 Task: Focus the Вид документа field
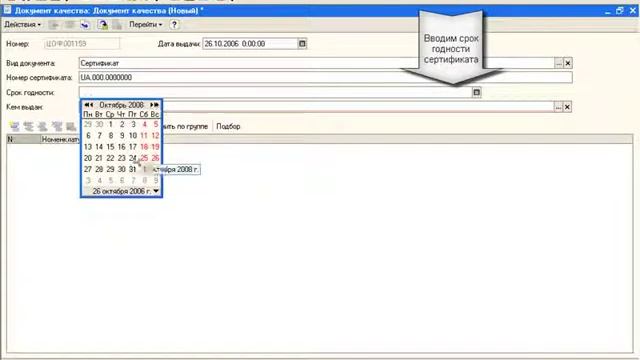point(316,63)
